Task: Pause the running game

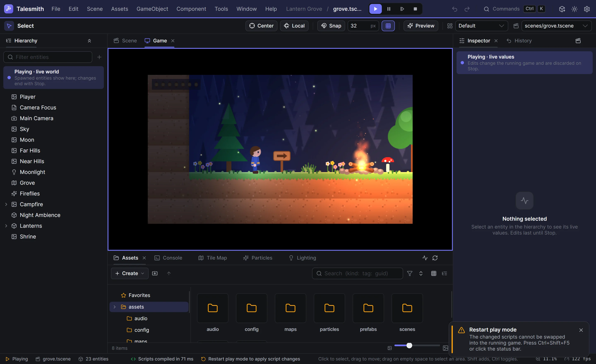Action: [389, 9]
